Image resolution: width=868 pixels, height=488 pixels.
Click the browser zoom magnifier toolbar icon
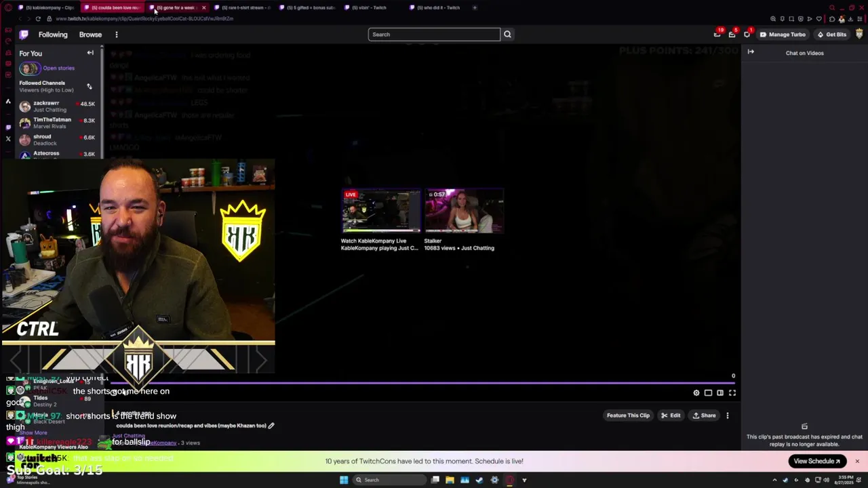[773, 19]
